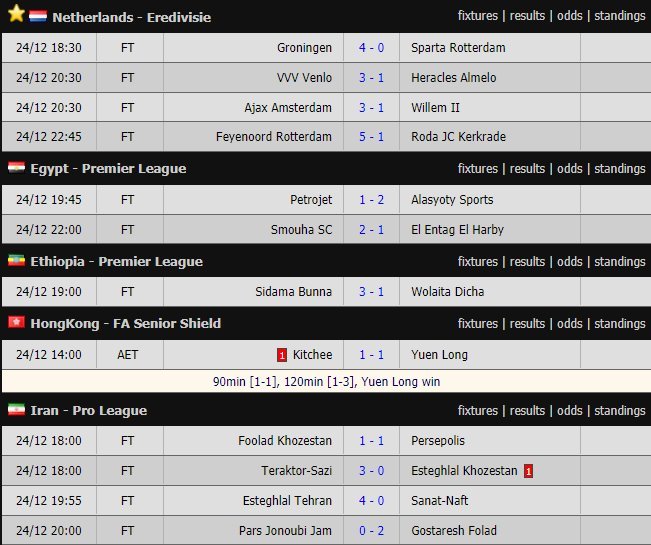Click Kitchee's red card icon

(282, 354)
